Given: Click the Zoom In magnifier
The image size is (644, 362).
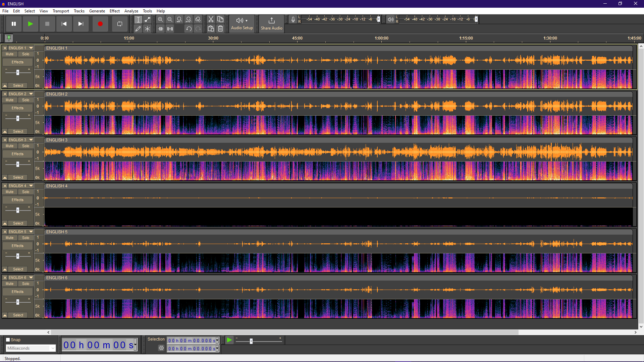Looking at the screenshot, I should point(161,19).
